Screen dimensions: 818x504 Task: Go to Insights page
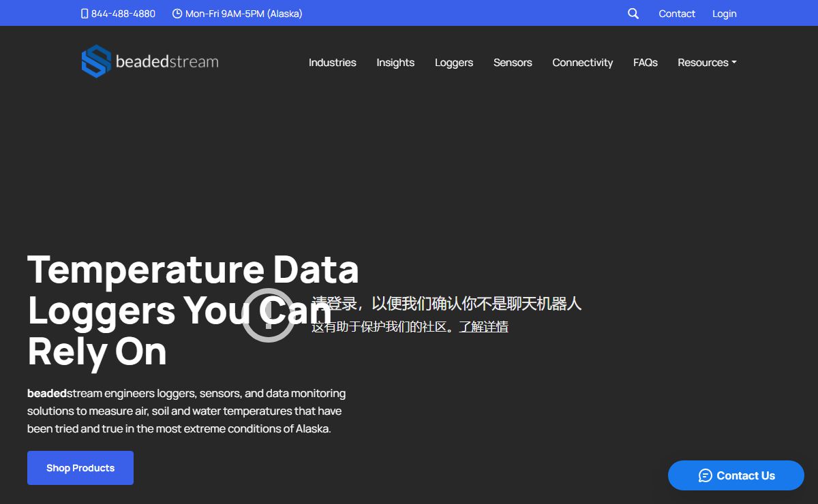click(395, 62)
